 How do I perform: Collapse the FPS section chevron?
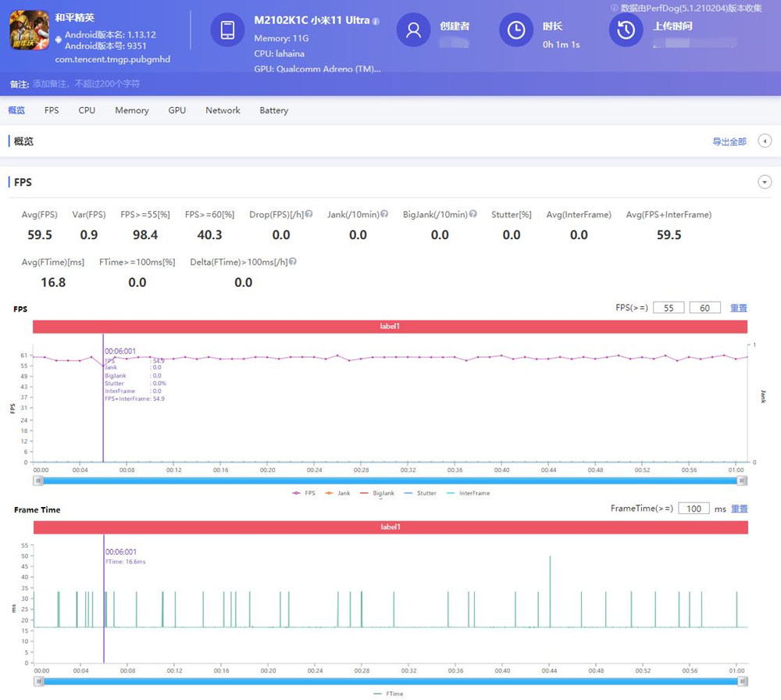[x=765, y=182]
